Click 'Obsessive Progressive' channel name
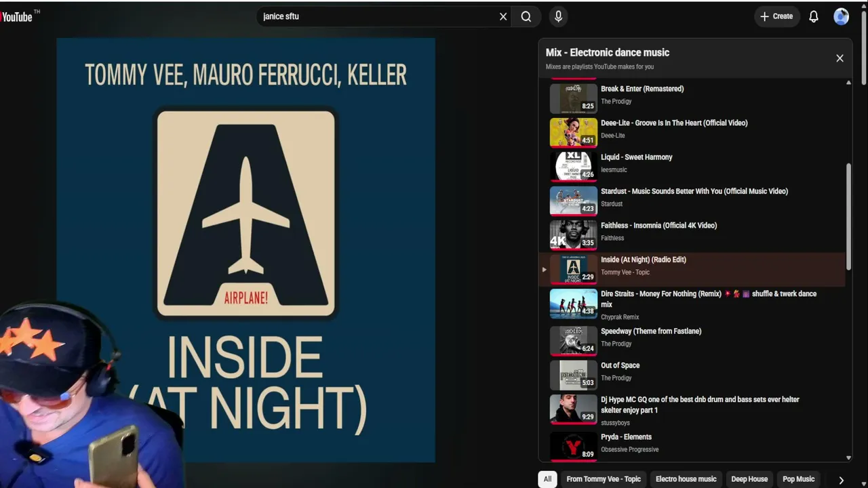 [629, 449]
